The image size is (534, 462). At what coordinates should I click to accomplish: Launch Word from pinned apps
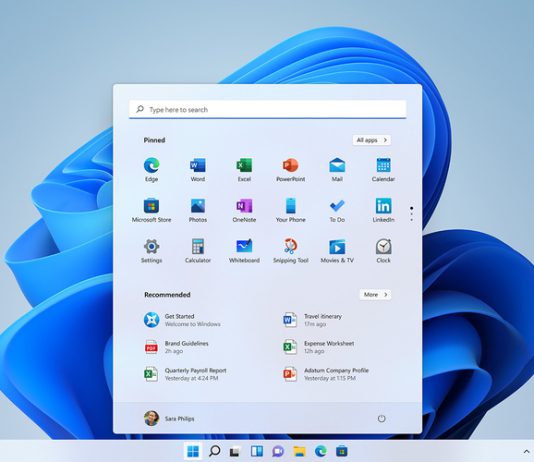(x=198, y=169)
